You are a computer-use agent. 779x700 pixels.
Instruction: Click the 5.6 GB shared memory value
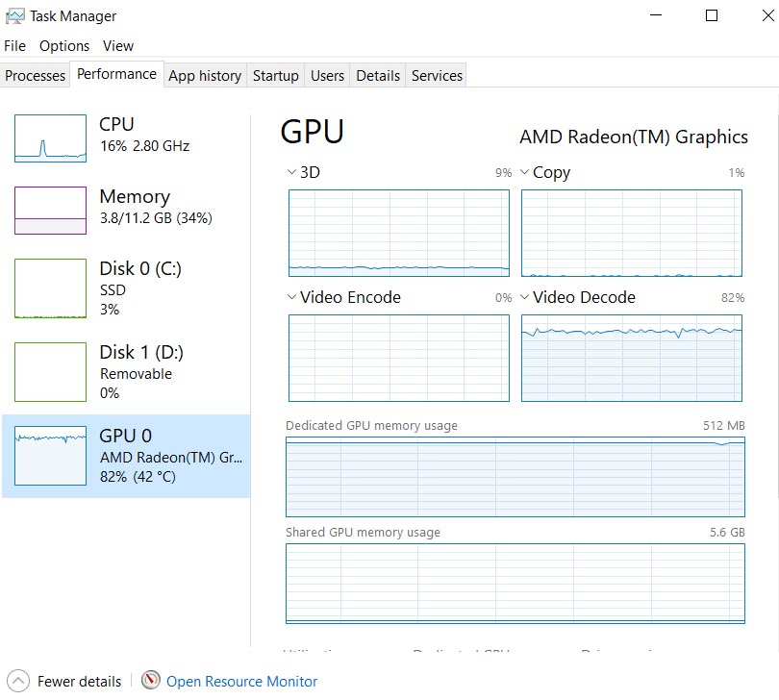[727, 532]
